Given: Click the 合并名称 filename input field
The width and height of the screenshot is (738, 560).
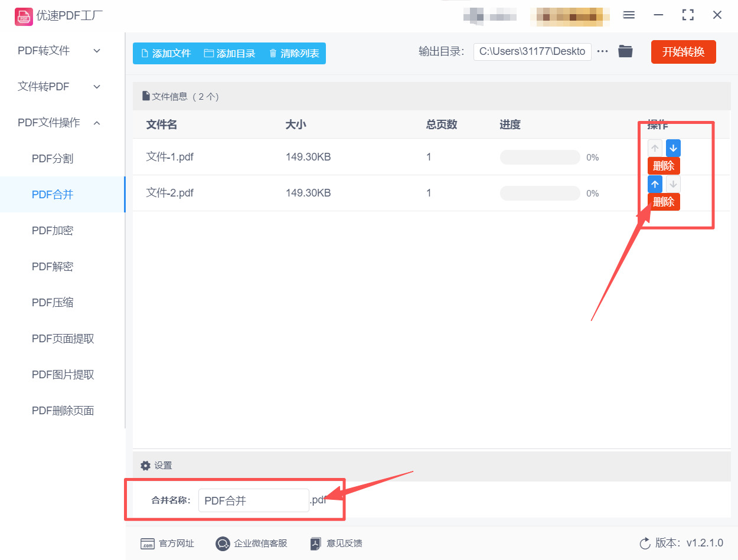Looking at the screenshot, I should [253, 500].
